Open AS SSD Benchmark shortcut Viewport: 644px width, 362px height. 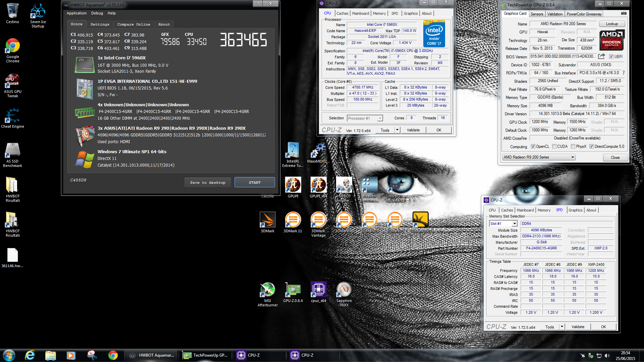[13, 155]
